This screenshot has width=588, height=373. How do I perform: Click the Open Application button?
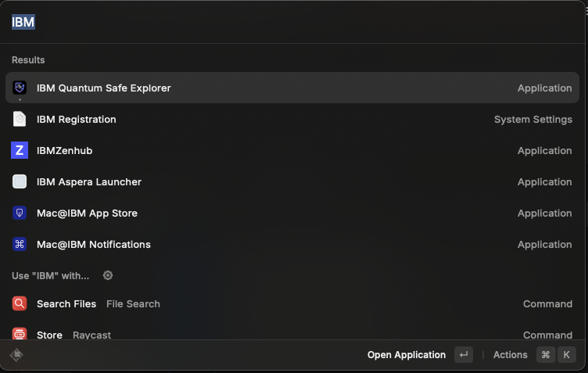[407, 355]
